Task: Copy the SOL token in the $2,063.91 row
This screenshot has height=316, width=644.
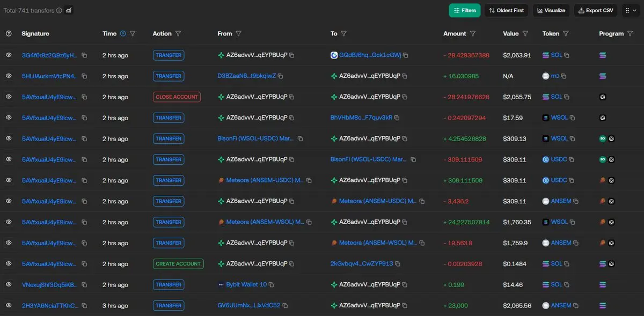Action: coord(567,55)
